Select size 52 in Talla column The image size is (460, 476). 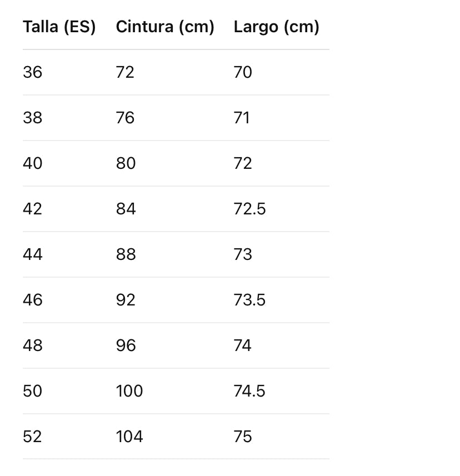click(32, 437)
